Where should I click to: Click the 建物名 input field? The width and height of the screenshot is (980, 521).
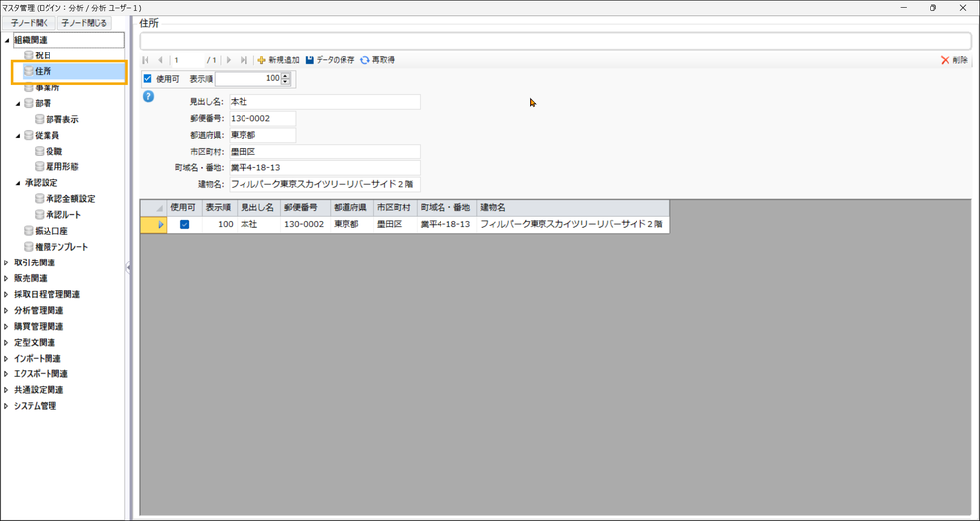tap(325, 184)
